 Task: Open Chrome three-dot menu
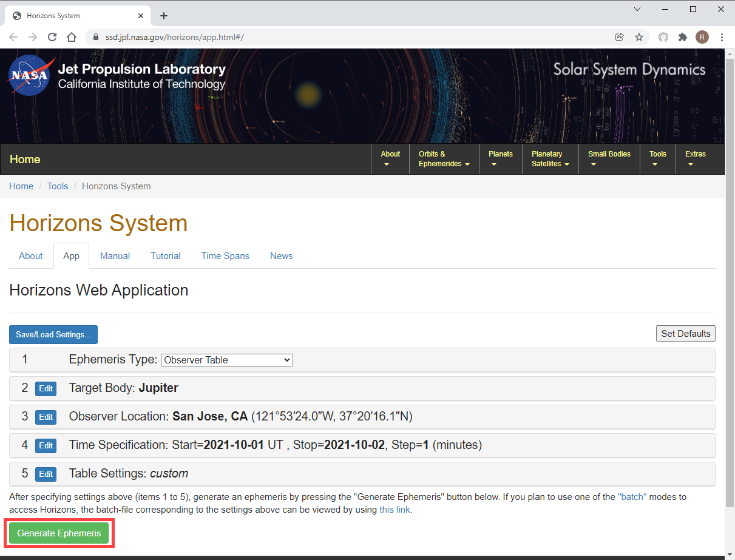coord(722,37)
